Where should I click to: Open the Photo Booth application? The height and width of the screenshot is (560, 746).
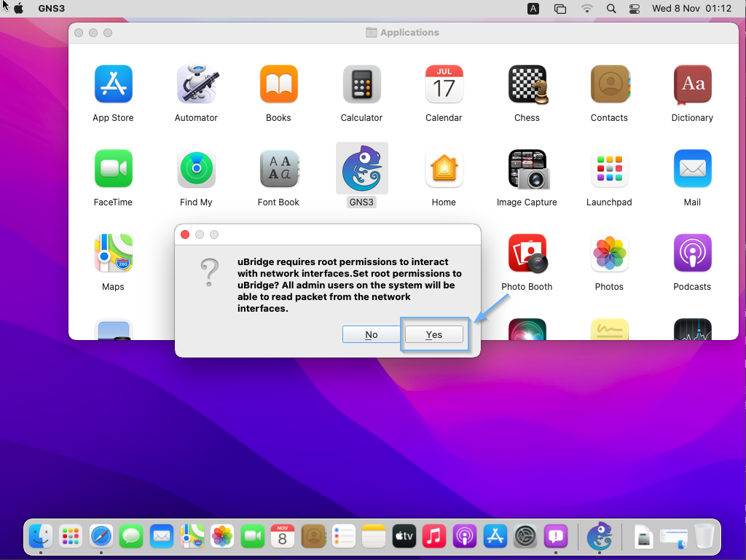pyautogui.click(x=527, y=253)
